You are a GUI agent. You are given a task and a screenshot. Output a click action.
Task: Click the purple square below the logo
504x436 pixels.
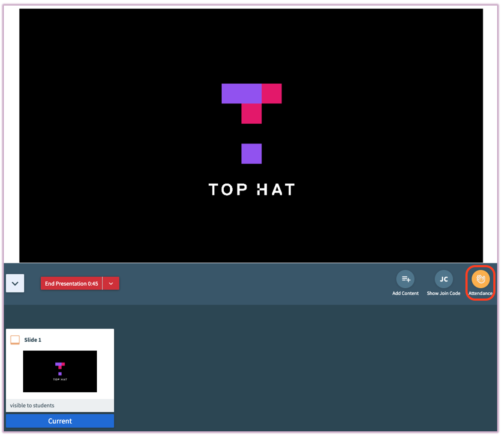point(251,154)
